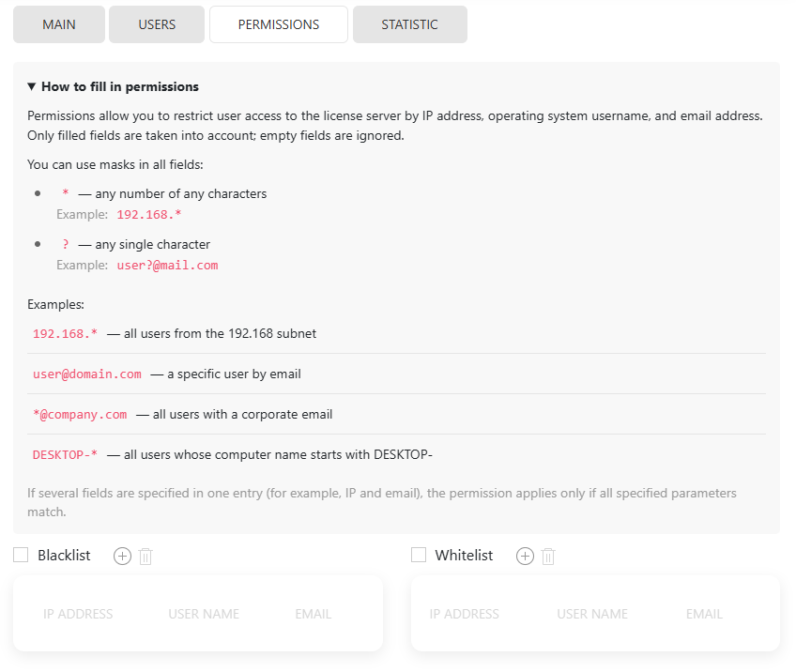
Task: Click Whitelist IP ADDRESS column header
Action: 464,614
